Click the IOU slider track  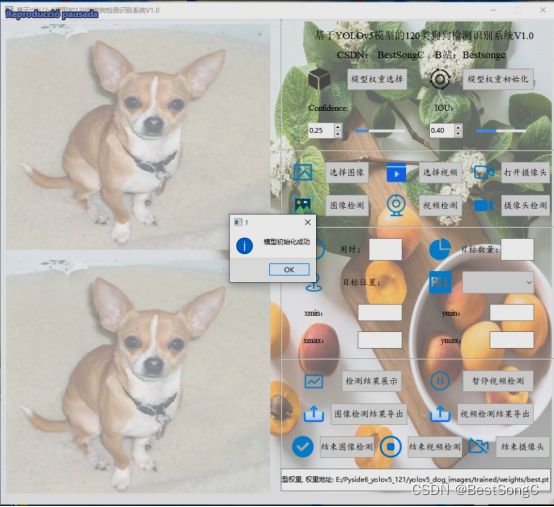point(501,131)
